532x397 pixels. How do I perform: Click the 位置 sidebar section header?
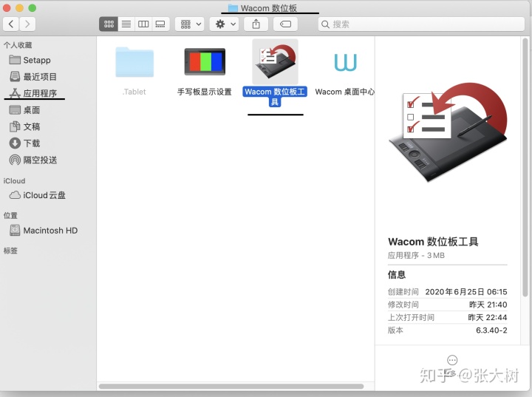[x=10, y=215]
